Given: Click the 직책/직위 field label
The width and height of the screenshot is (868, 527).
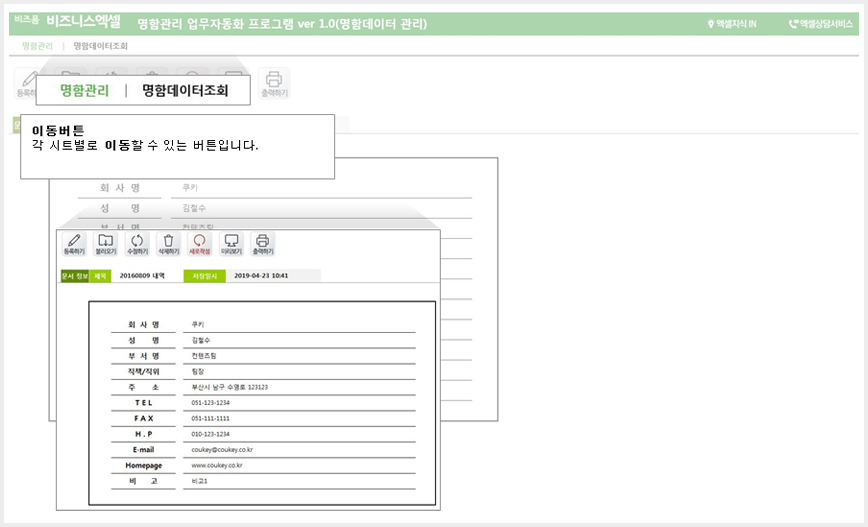Looking at the screenshot, I should 143,371.
